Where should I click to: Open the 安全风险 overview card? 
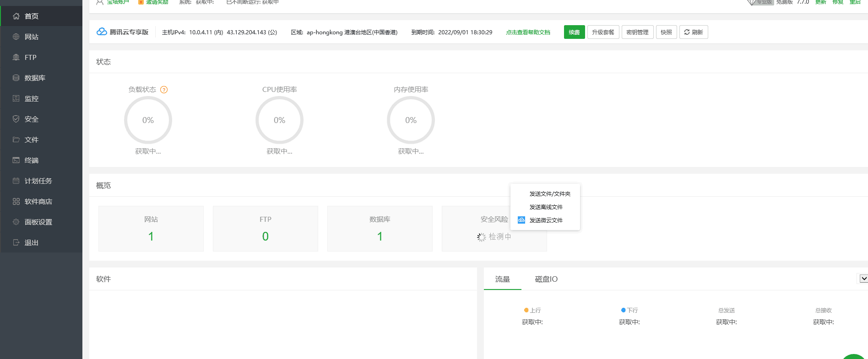click(x=494, y=229)
